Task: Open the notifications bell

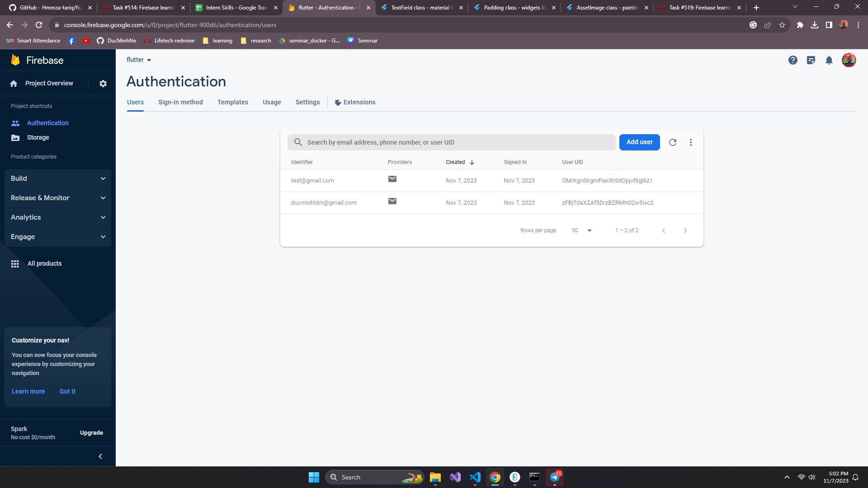Action: click(829, 60)
